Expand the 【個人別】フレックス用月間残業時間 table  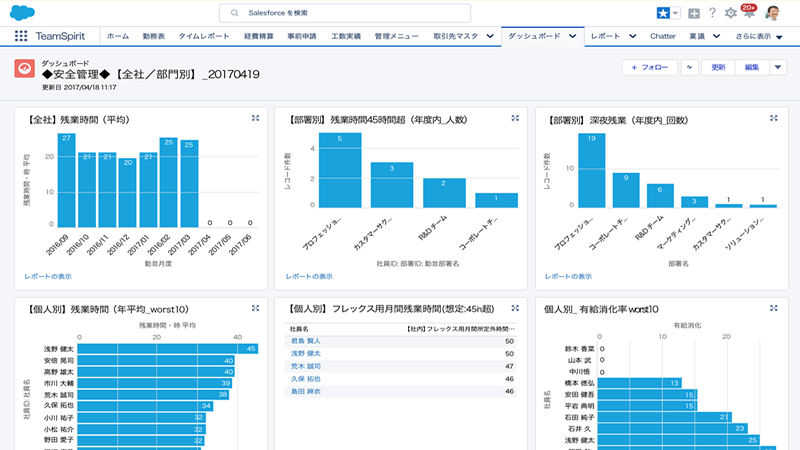(x=516, y=309)
